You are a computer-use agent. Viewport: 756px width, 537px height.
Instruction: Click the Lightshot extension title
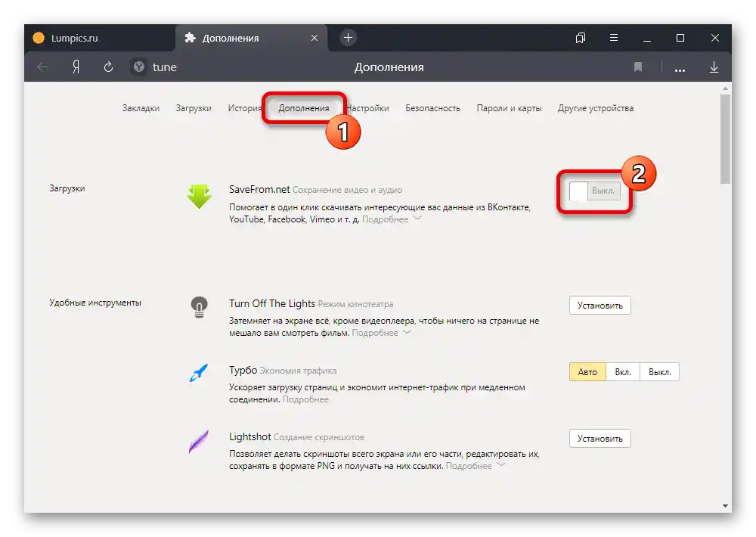click(249, 436)
